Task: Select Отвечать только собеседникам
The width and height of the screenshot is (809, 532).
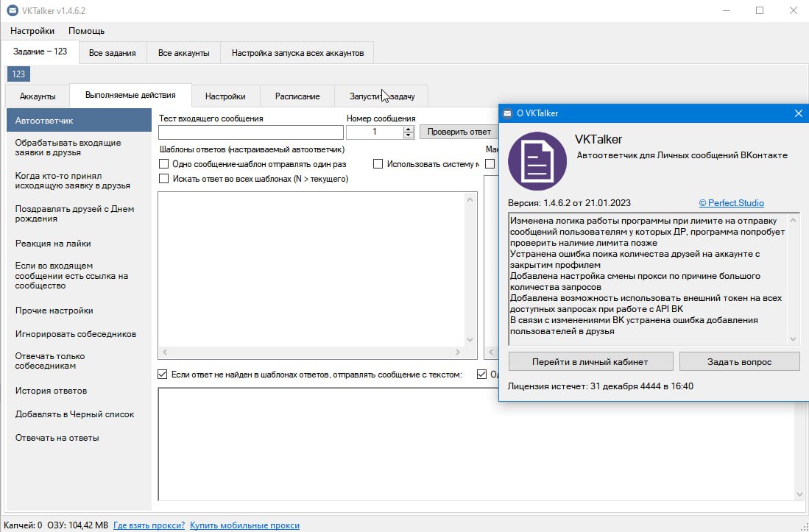Action: 79,361
